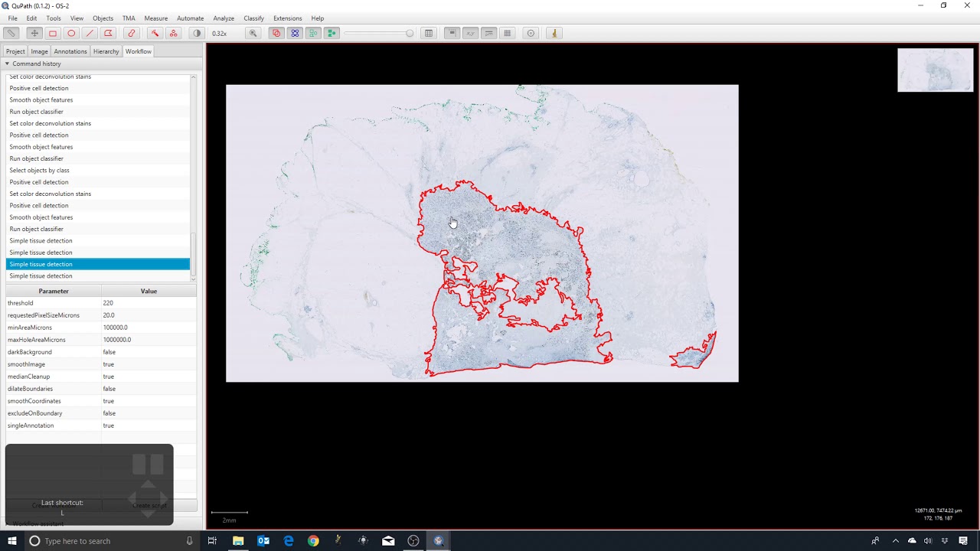
Task: Switch to the Annotations tab
Action: pyautogui.click(x=70, y=51)
